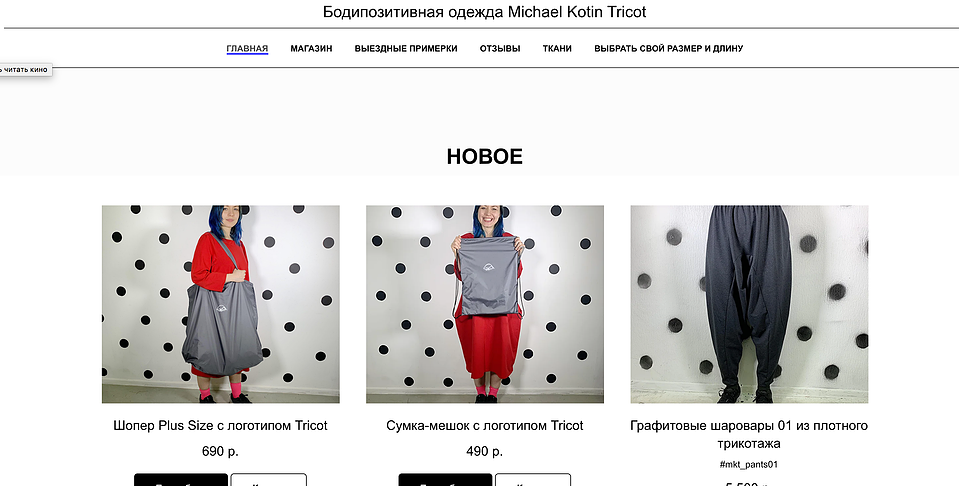Click the Шопер Plus Size с логотипом title
The width and height of the screenshot is (959, 486).
pos(220,425)
